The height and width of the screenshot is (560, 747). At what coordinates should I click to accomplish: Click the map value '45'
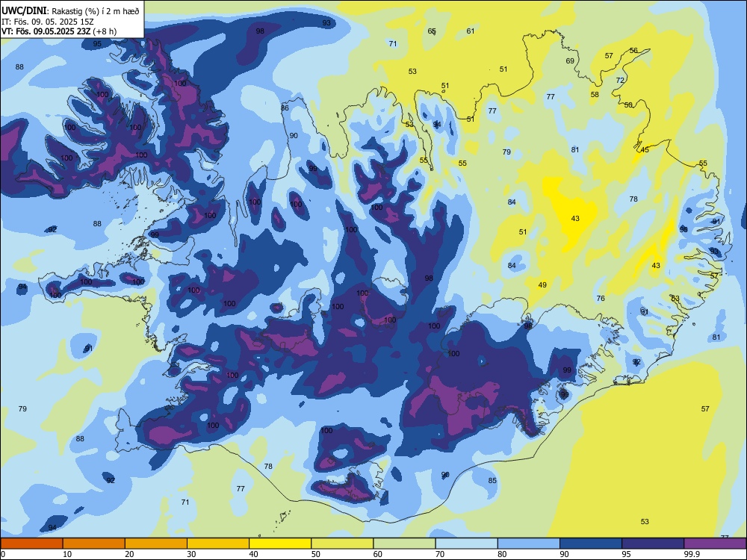(645, 150)
